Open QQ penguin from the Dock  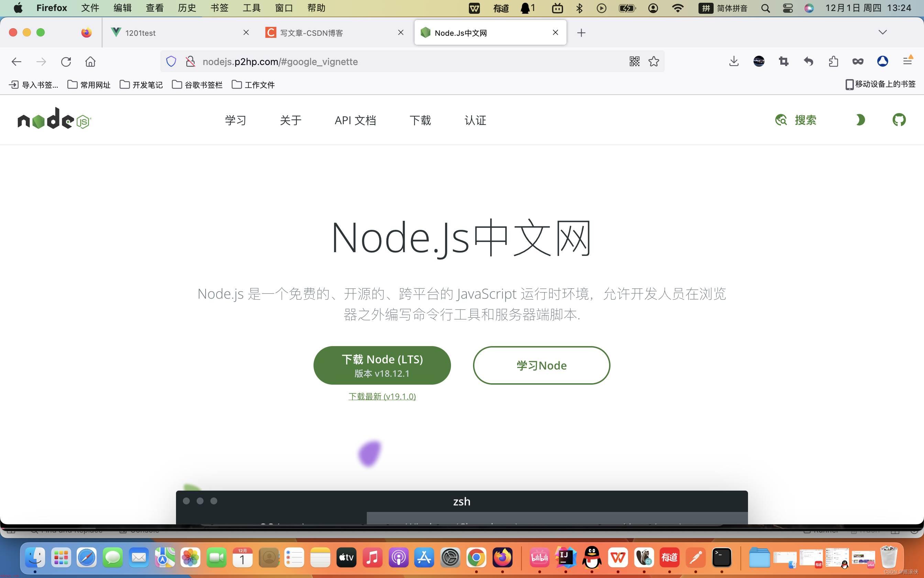click(x=592, y=558)
